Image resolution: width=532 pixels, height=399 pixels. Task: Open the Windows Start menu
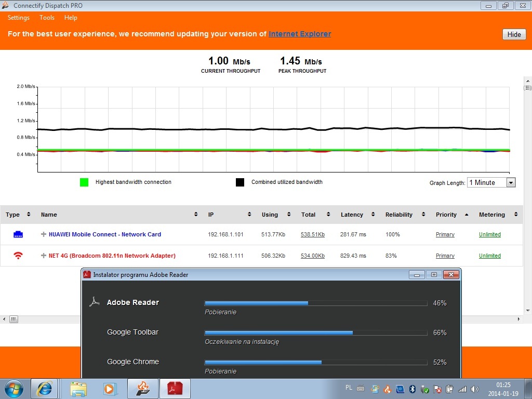(x=14, y=389)
